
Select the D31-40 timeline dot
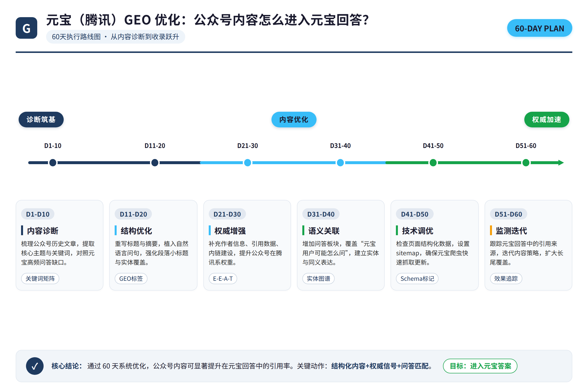pyautogui.click(x=340, y=163)
